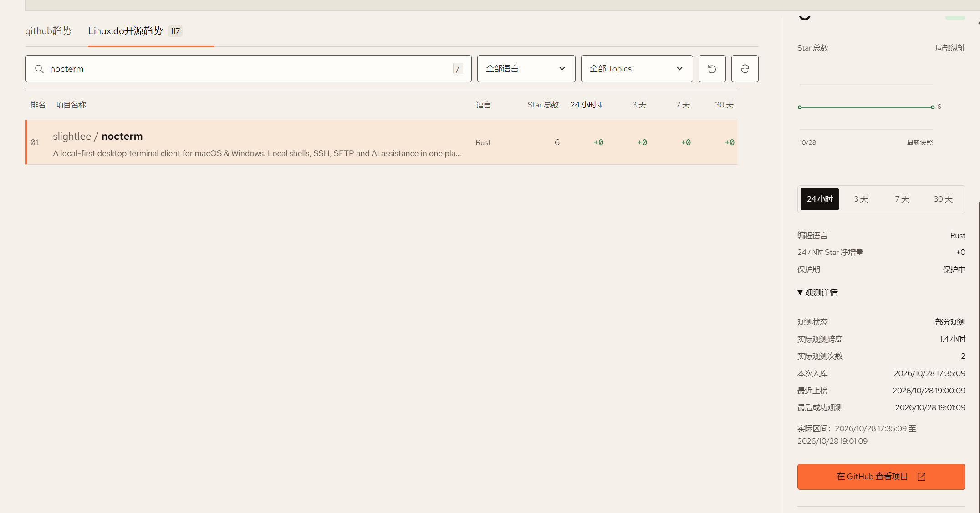Click the nocterm project description text
Image resolution: width=980 pixels, height=513 pixels.
pos(257,153)
